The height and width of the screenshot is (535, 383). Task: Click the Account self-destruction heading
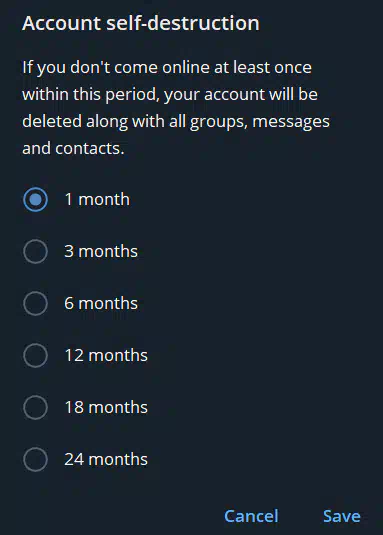(x=141, y=23)
